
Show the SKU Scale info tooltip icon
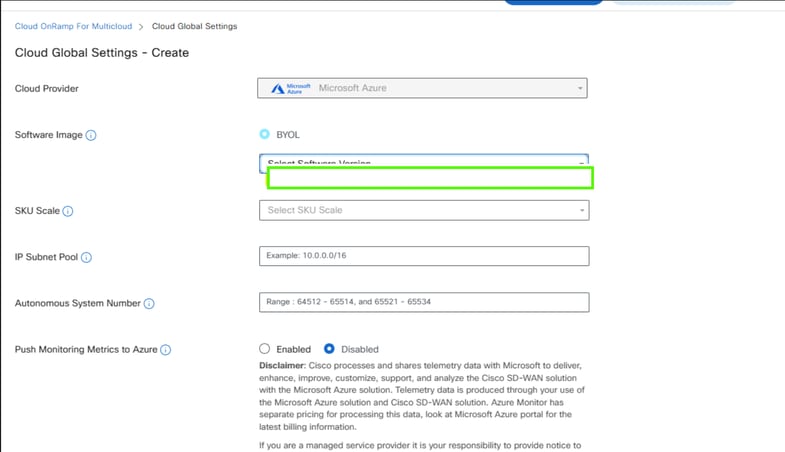(68, 211)
